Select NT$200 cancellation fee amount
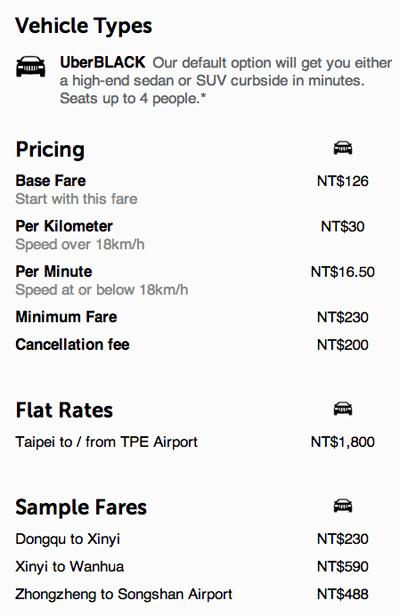Viewport: 400px width, 616px height. tap(343, 345)
